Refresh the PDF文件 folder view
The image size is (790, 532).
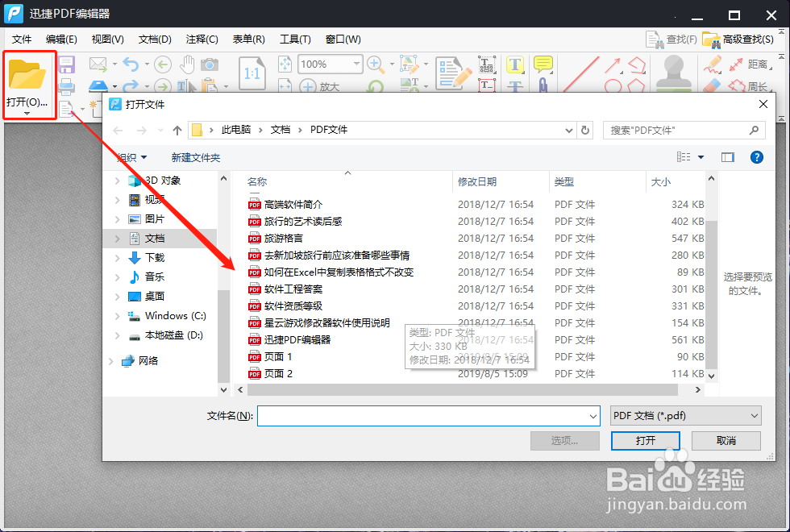click(587, 129)
